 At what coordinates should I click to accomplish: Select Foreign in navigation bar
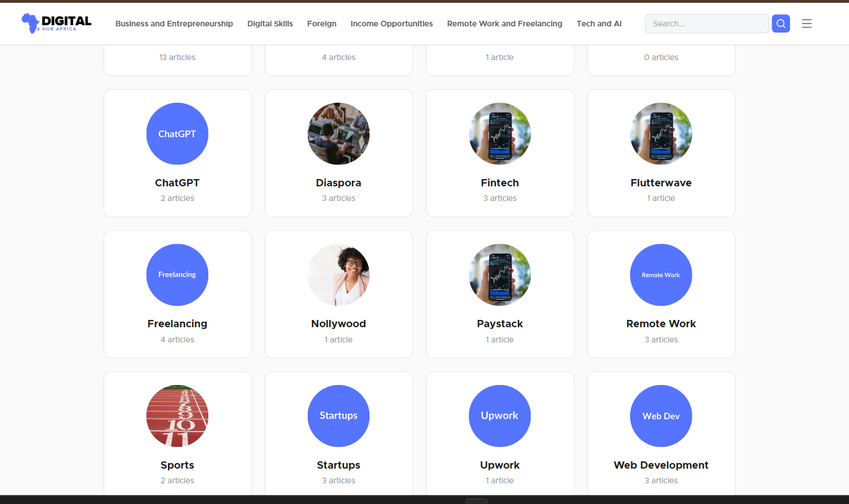(322, 24)
